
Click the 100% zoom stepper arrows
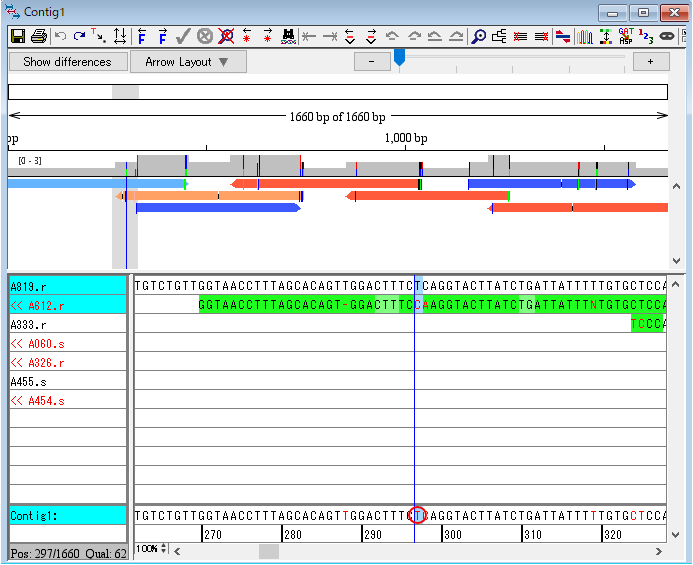164,548
